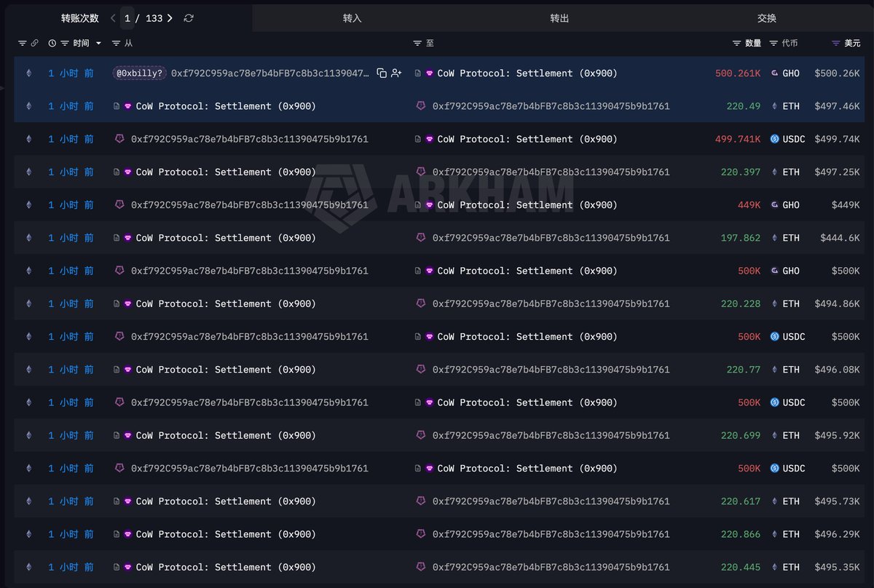Image resolution: width=874 pixels, height=588 pixels.
Task: Click the clock icon in the time header
Action: click(x=52, y=44)
